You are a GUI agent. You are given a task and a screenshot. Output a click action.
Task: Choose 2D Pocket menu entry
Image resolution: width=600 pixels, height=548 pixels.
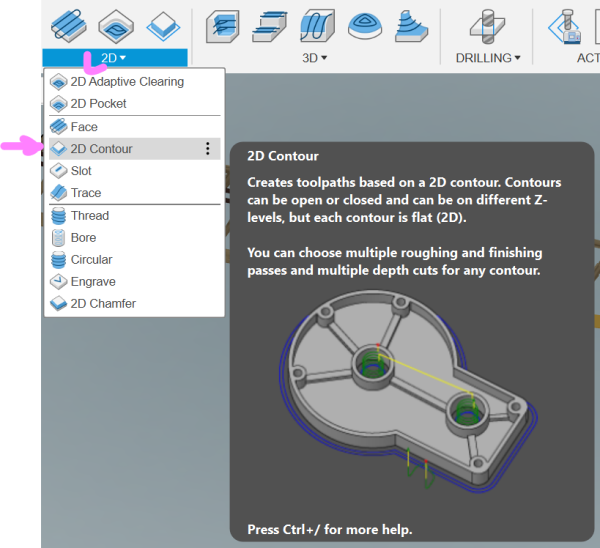pyautogui.click(x=98, y=104)
